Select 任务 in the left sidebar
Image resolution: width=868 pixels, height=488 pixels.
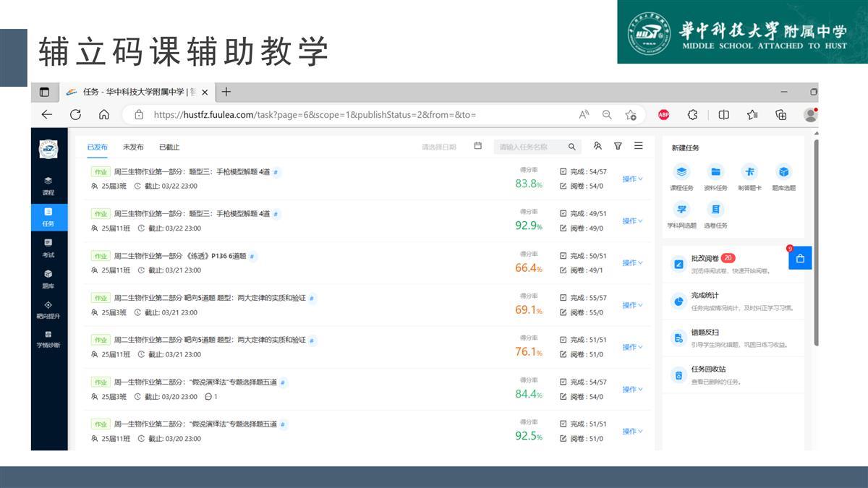(x=48, y=217)
